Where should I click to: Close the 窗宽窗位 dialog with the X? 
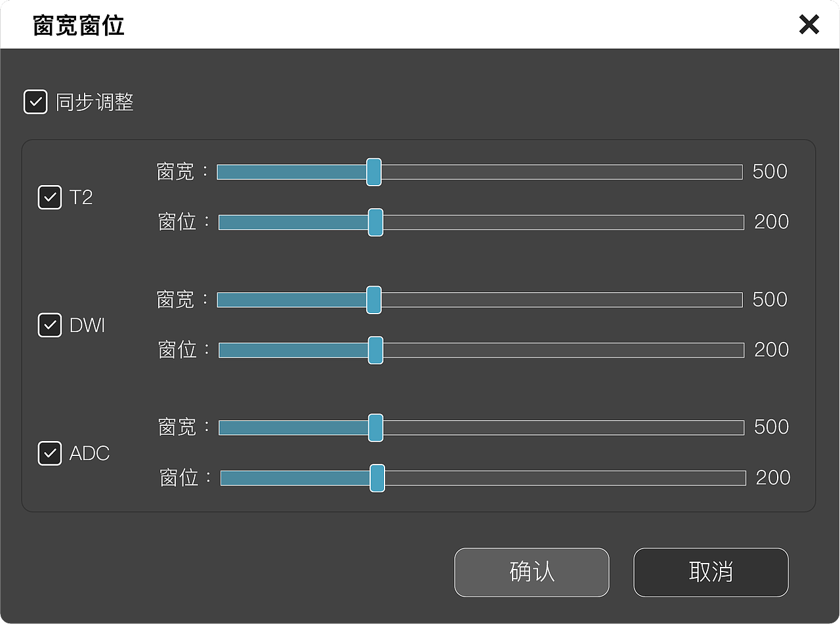coord(808,25)
